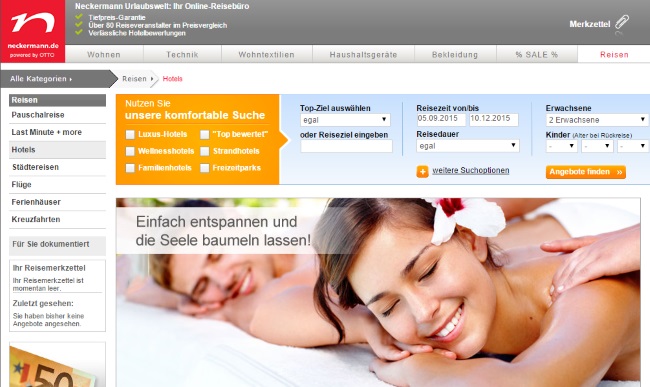This screenshot has width=650, height=387.
Task: Click the neckermann.de logo
Action: pos(33,31)
